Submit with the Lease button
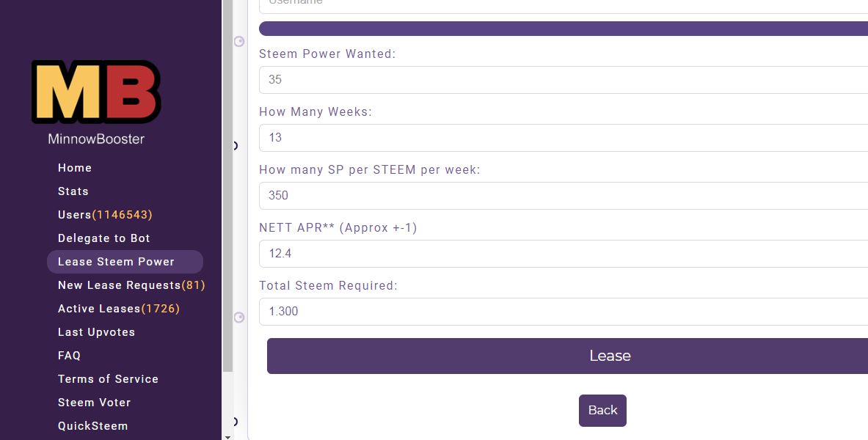The width and height of the screenshot is (868, 440). click(x=567, y=356)
